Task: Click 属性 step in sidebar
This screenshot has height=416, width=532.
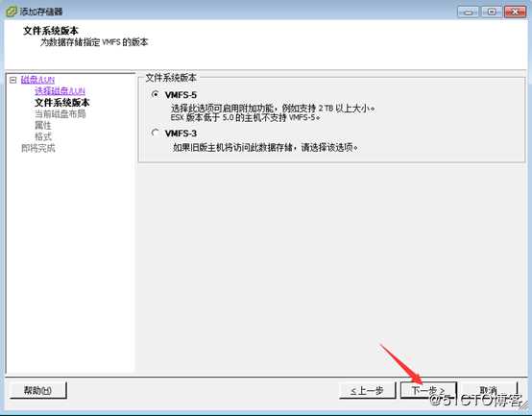Action: point(43,125)
